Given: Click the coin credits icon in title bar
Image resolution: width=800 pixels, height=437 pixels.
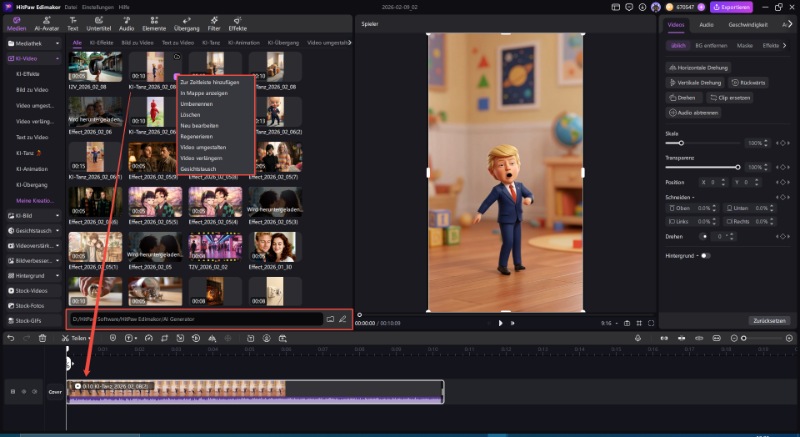Looking at the screenshot, I should pos(669,7).
